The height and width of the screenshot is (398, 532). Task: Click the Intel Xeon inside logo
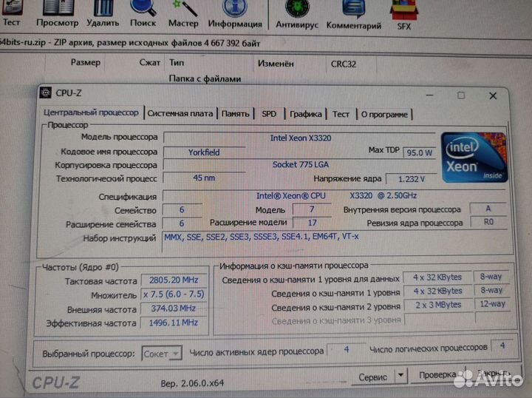click(x=474, y=158)
